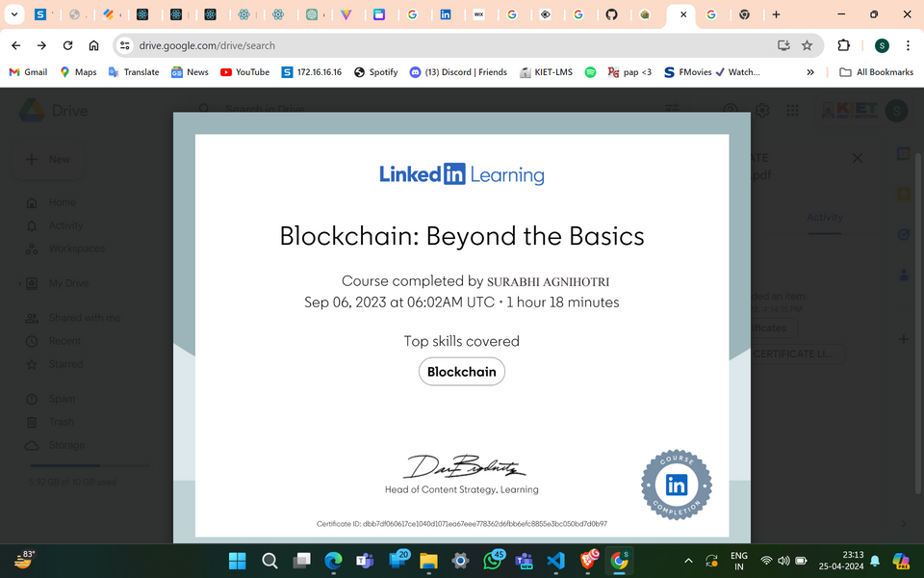This screenshot has height=578, width=924.
Task: Open a new browser tab
Action: click(x=776, y=14)
